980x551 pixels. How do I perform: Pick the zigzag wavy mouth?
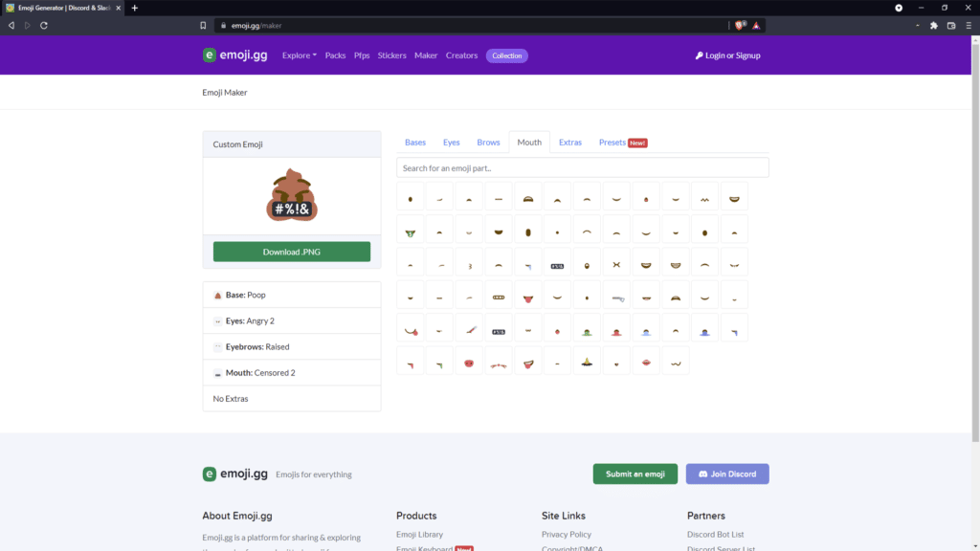(x=705, y=196)
